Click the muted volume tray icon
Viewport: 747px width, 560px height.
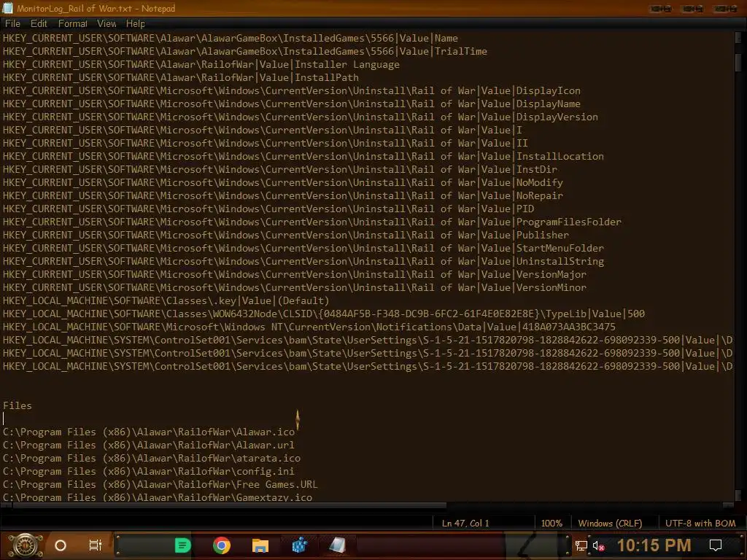[598, 545]
